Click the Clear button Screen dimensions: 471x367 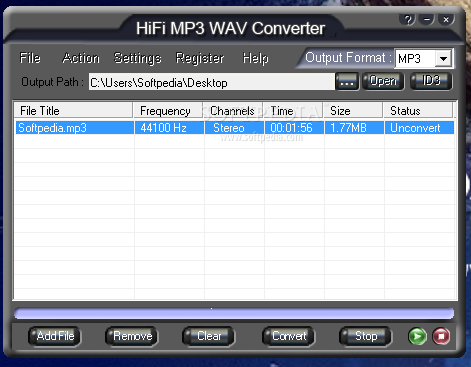[x=209, y=336]
